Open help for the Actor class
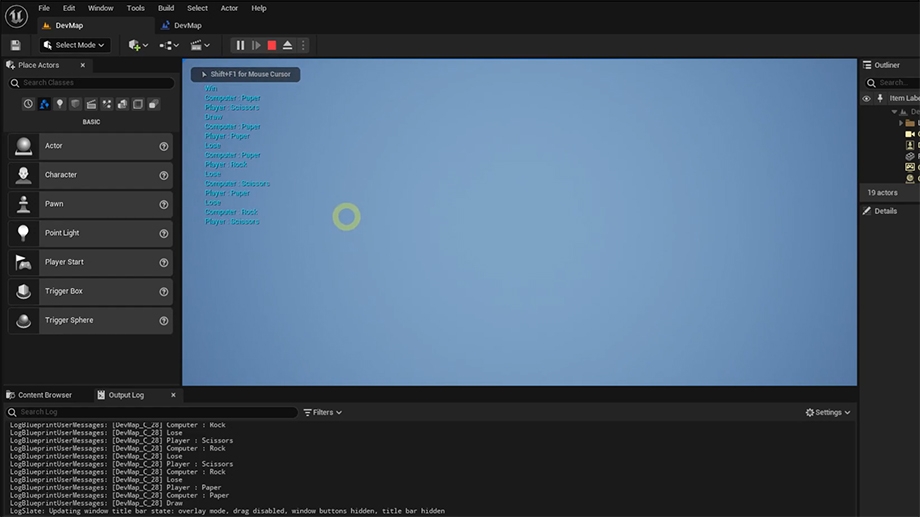The width and height of the screenshot is (920, 517). click(x=164, y=146)
